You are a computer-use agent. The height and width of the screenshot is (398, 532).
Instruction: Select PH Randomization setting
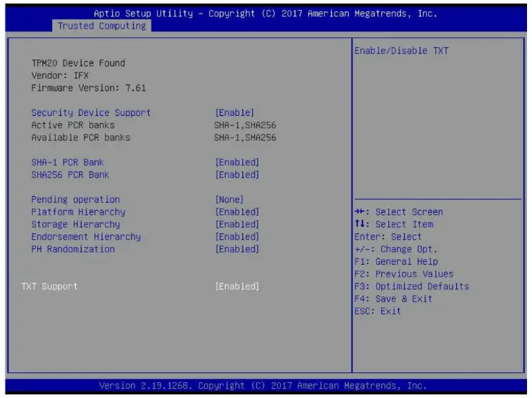[73, 249]
